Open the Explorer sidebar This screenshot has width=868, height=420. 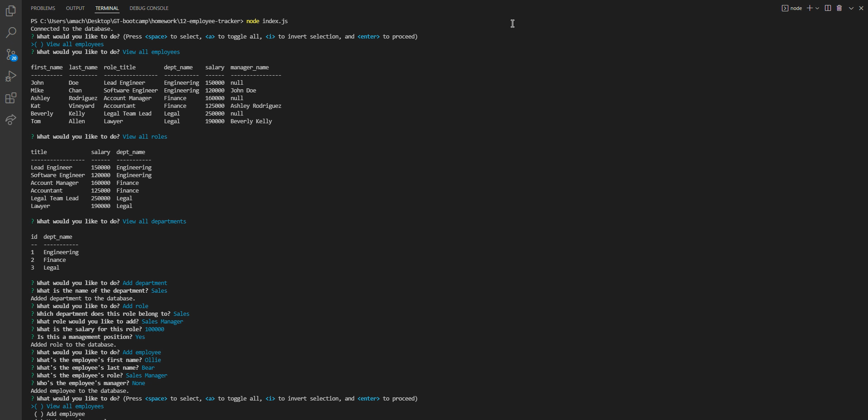pyautogui.click(x=11, y=11)
